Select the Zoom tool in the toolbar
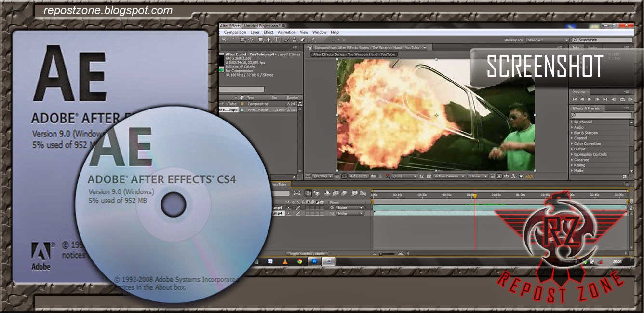Image resolution: width=644 pixels, height=313 pixels. click(x=224, y=40)
